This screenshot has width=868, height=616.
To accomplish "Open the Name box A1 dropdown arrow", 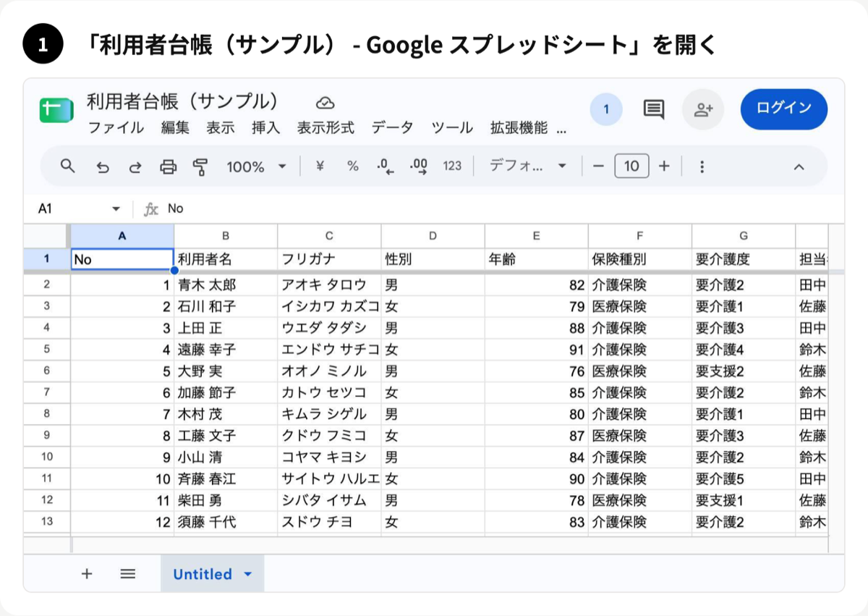I will tap(116, 209).
